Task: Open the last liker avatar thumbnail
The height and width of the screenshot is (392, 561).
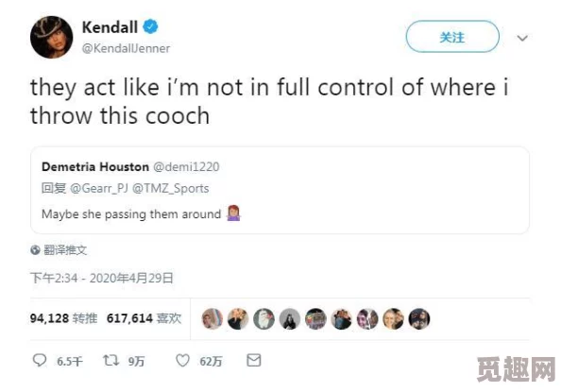Action: pyautogui.click(x=419, y=318)
